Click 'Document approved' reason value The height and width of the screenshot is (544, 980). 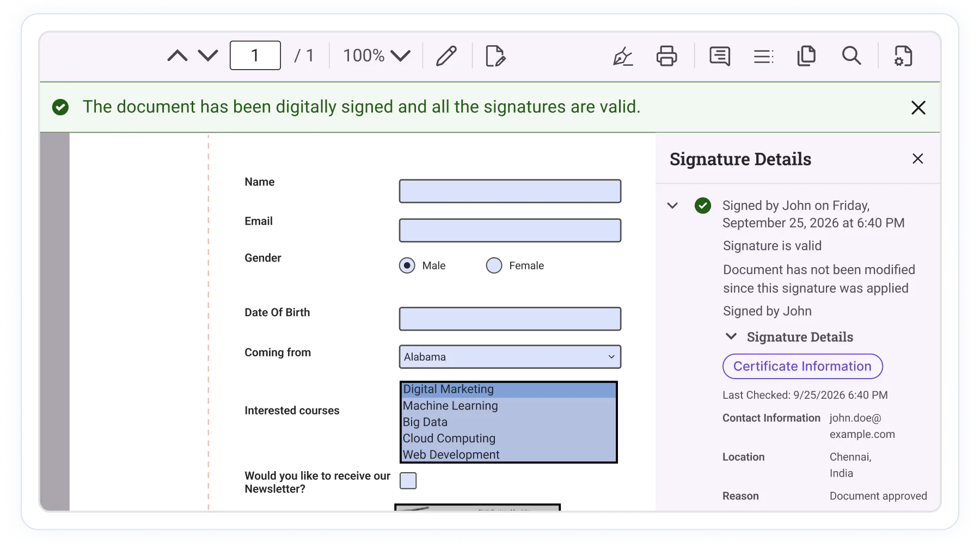pyautogui.click(x=878, y=496)
